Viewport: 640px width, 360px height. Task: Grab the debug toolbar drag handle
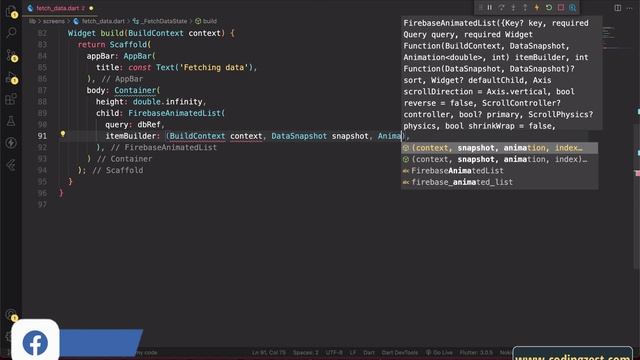[x=480, y=8]
